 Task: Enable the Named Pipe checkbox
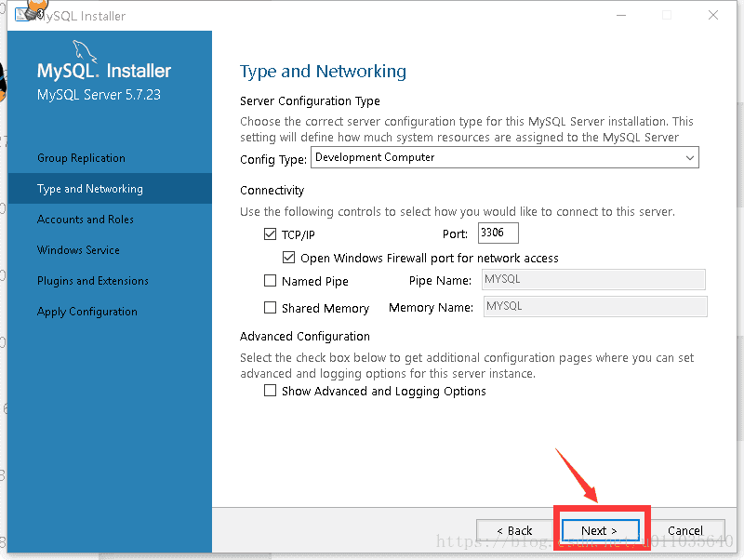[270, 281]
